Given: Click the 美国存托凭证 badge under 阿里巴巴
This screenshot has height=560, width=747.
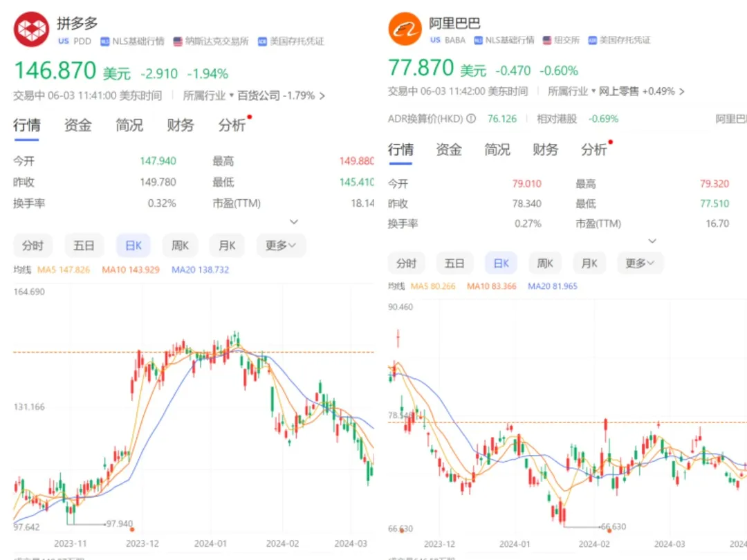Looking at the screenshot, I should pos(619,40).
